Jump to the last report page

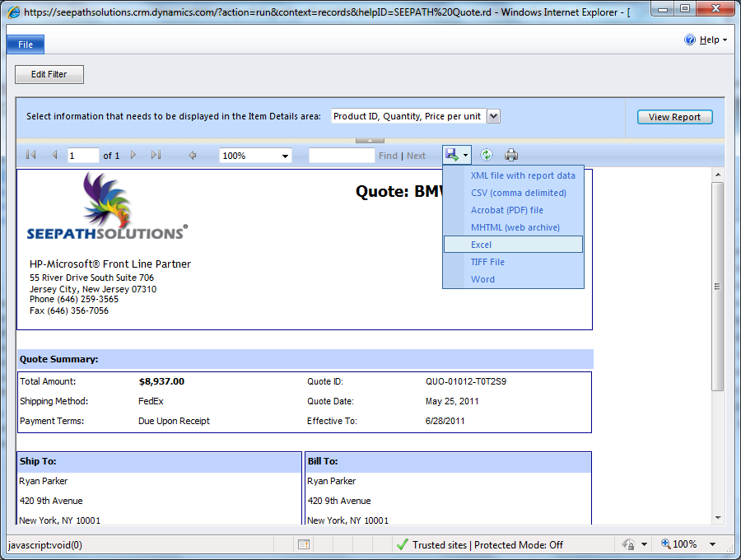point(156,155)
